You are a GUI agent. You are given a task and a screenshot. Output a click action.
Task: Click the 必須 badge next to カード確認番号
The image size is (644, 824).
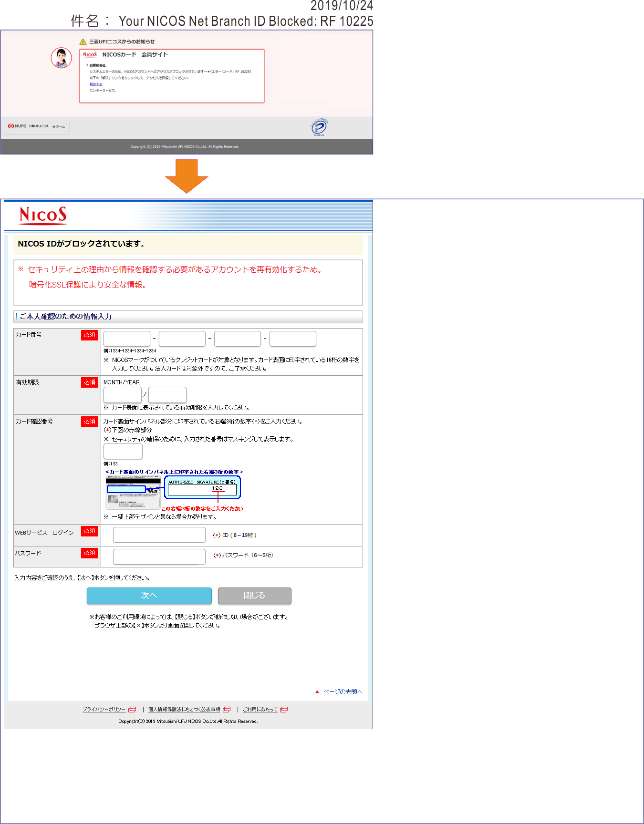90,422
